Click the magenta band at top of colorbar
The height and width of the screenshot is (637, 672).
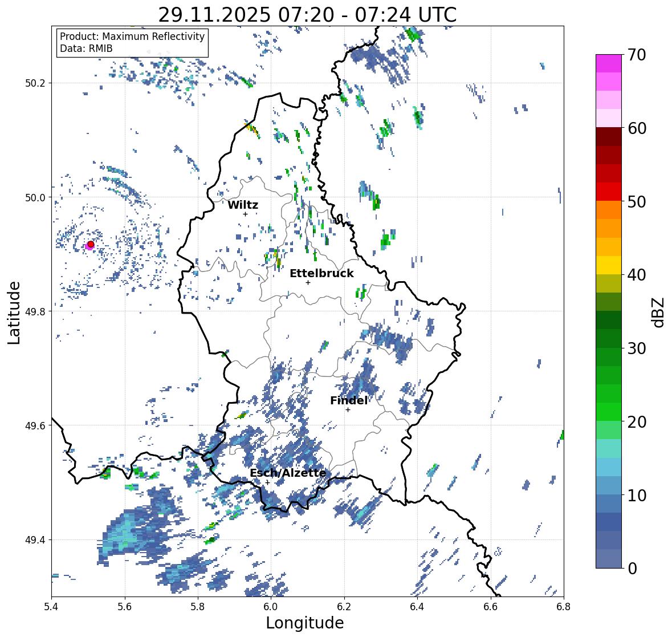click(x=609, y=63)
